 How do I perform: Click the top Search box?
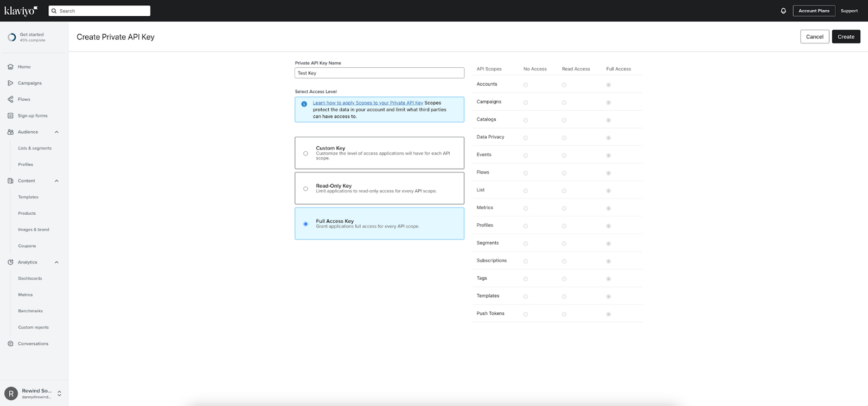(x=99, y=11)
